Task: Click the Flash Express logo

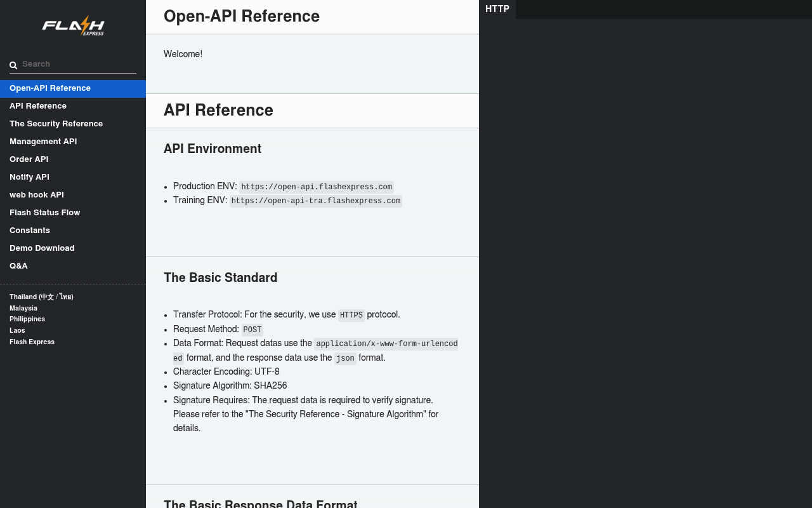Action: point(73,26)
